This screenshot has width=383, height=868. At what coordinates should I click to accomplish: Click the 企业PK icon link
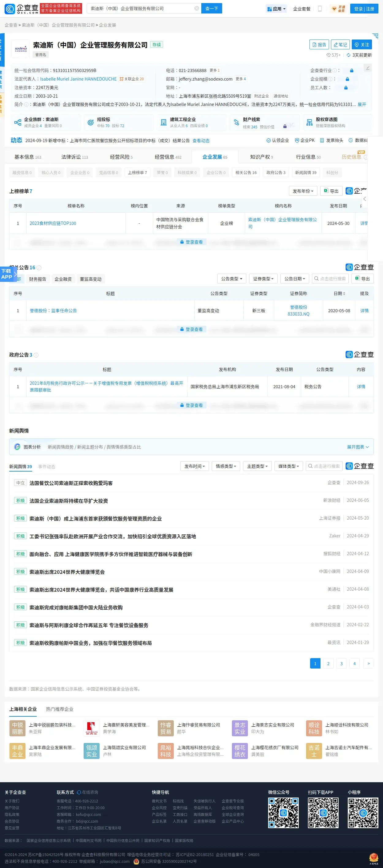point(305,141)
